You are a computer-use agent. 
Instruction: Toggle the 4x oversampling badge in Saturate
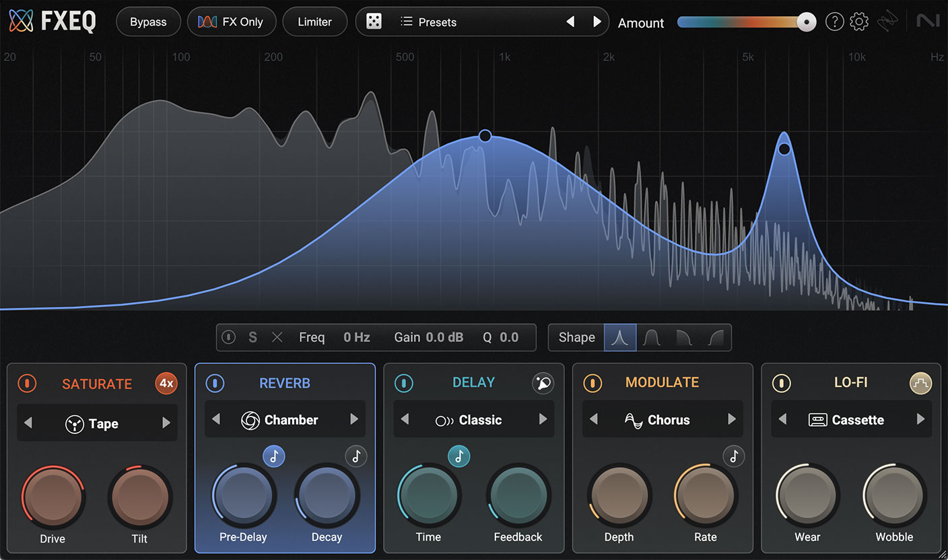point(166,384)
